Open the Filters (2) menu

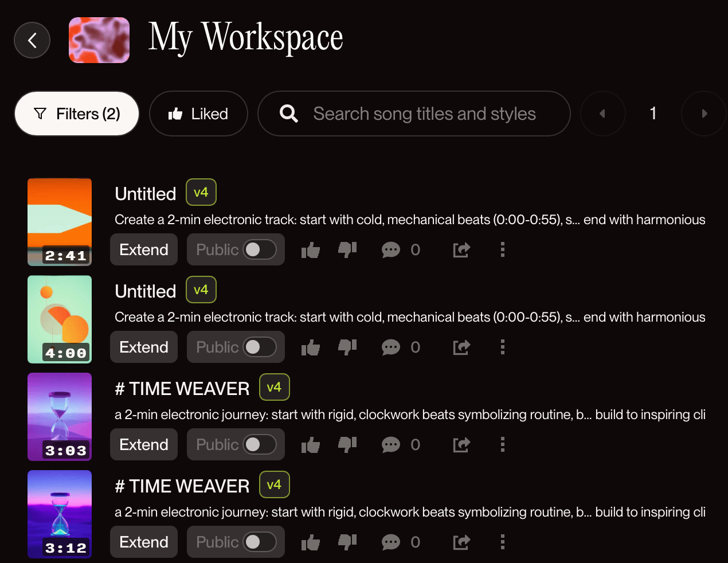(77, 114)
